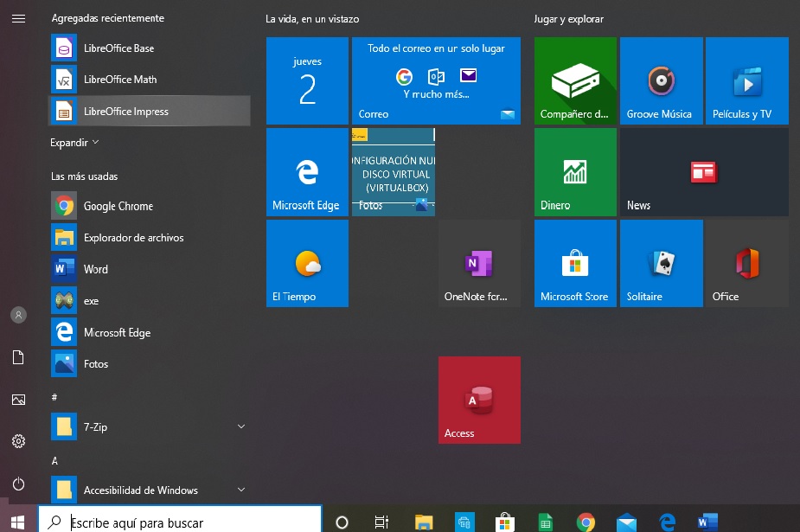Click the 'Jugar y explorar' group title
Screen dimensions: 800x532
click(568, 19)
